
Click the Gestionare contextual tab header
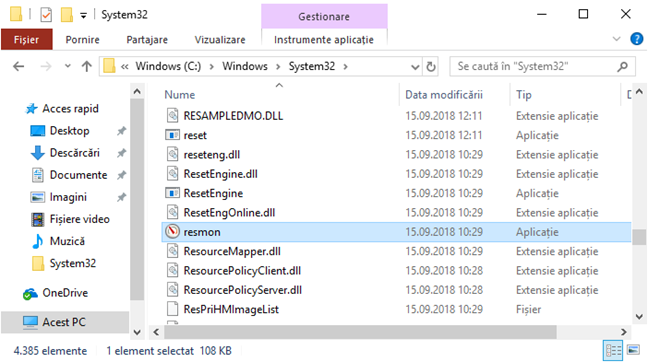[x=324, y=17]
